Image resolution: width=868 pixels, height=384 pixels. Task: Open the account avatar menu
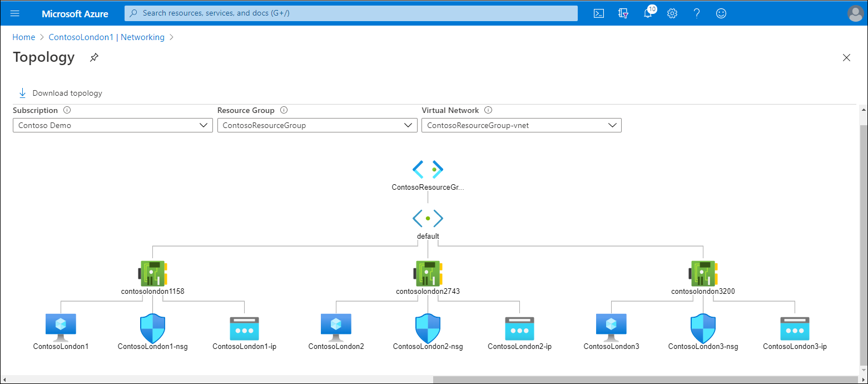coord(855,13)
